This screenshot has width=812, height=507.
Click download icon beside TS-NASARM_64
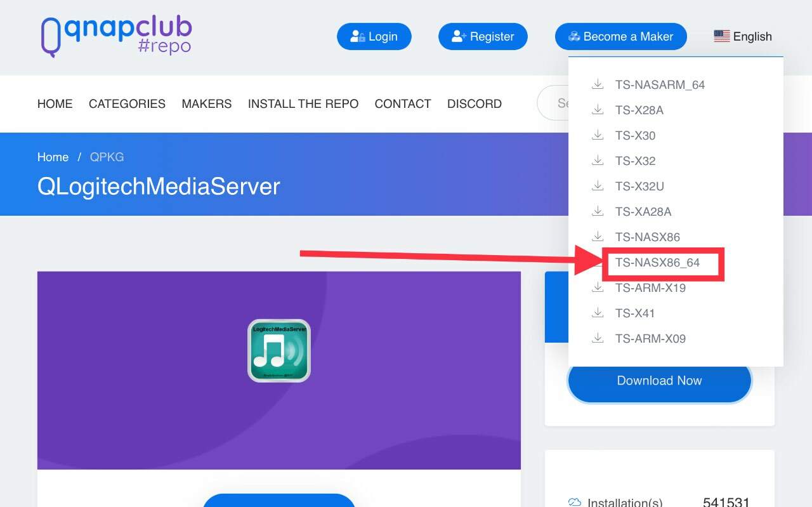[x=598, y=84]
